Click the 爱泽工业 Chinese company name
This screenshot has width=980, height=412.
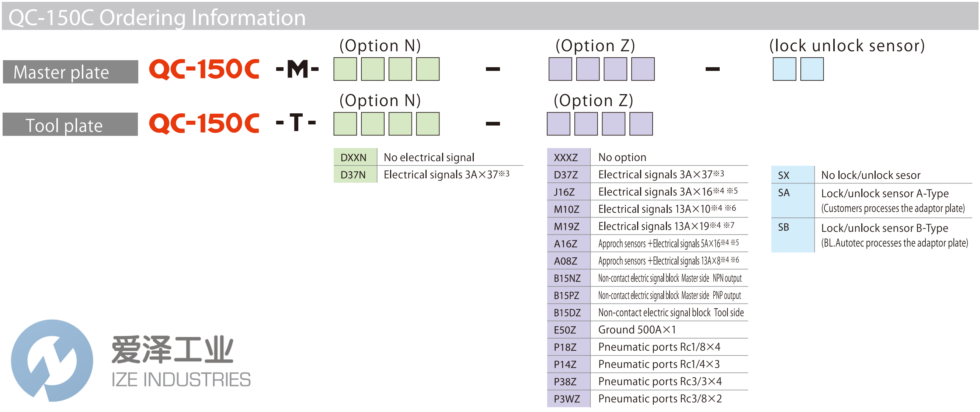click(x=172, y=349)
